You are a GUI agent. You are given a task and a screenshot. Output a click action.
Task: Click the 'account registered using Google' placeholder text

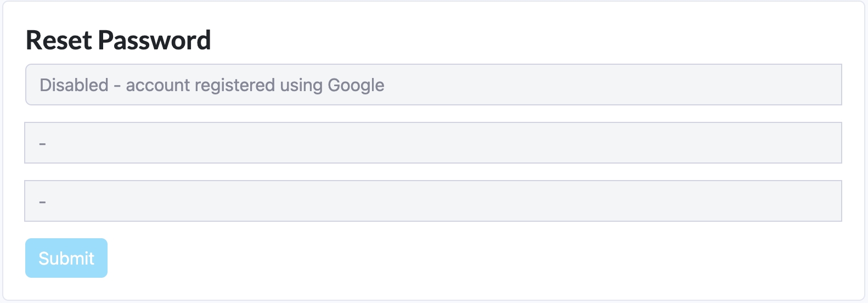[x=255, y=85]
